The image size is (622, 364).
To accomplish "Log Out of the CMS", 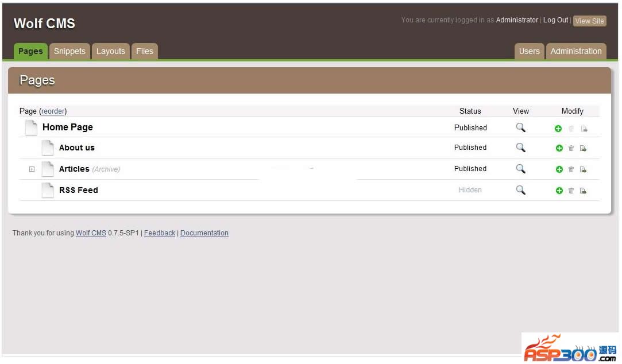I will coord(555,20).
